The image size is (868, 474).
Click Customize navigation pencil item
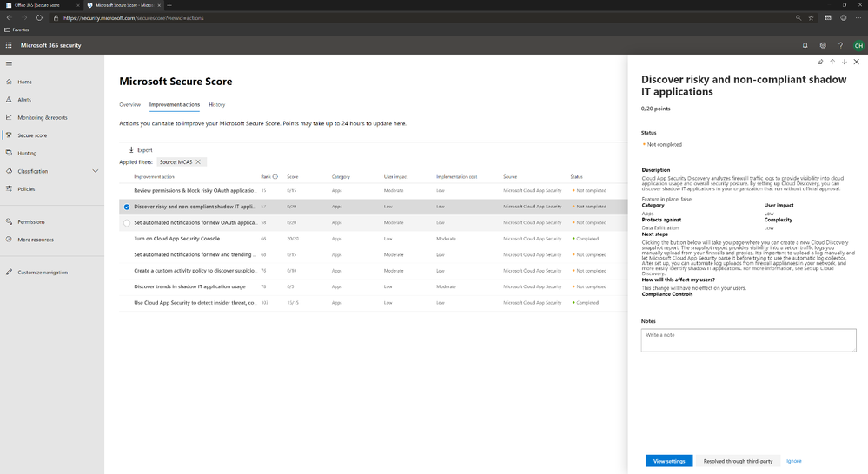pos(42,272)
